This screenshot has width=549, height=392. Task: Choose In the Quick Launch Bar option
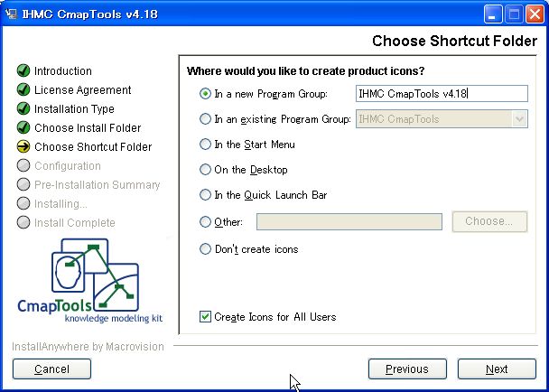point(205,194)
